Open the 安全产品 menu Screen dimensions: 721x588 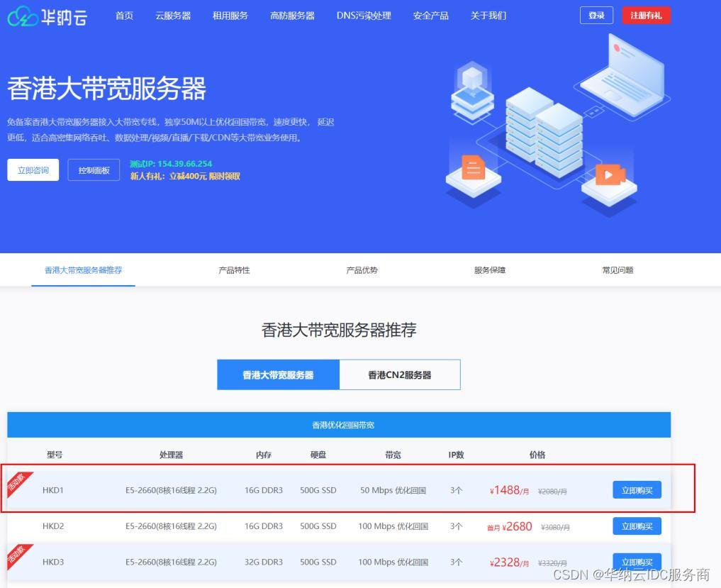(431, 16)
